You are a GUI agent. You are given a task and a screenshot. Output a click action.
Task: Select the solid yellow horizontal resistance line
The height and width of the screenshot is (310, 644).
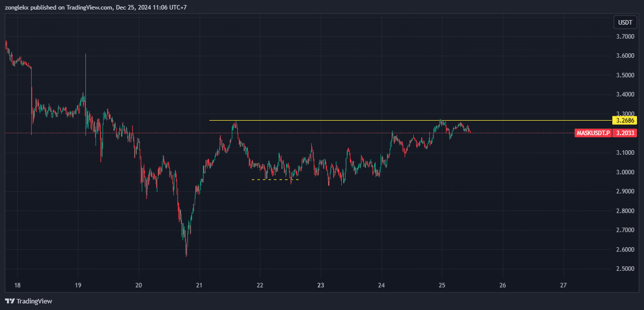point(410,120)
